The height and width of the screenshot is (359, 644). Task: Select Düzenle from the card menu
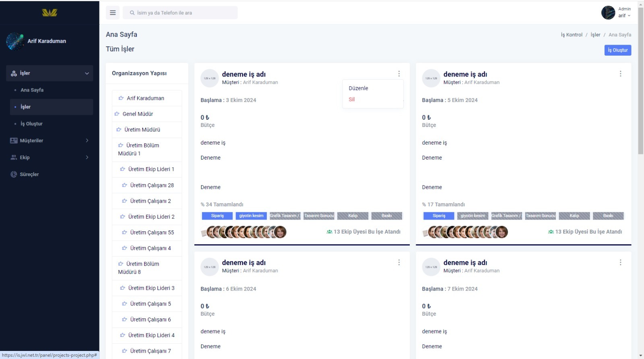click(358, 88)
